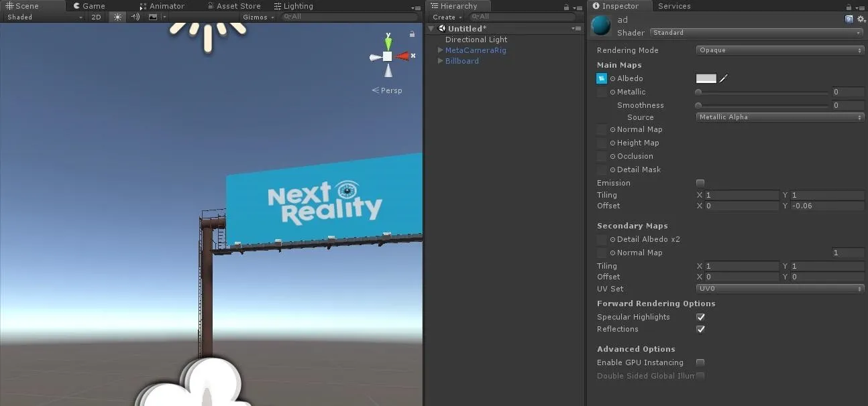Collapse the Untitled scene foldout
Image resolution: width=868 pixels, height=406 pixels.
pyautogui.click(x=431, y=29)
